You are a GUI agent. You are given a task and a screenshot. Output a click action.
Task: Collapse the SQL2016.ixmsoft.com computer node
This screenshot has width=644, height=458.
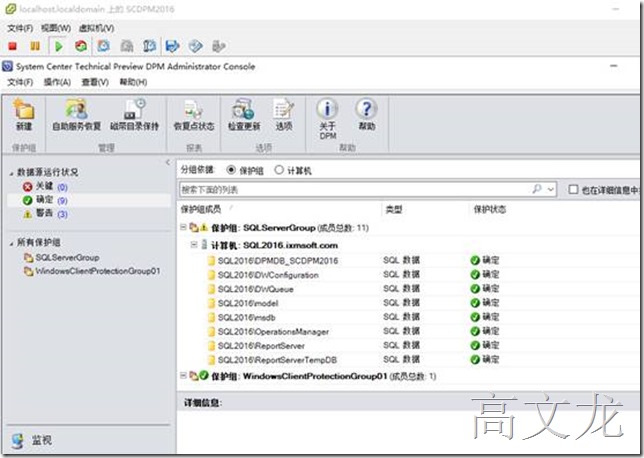click(194, 245)
